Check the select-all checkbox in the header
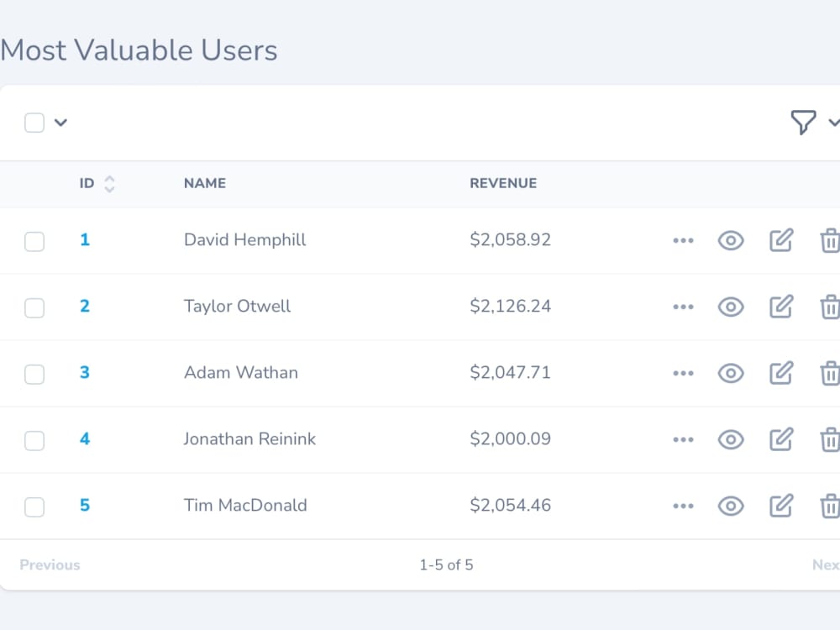Screen dimensions: 840x630 point(34,122)
